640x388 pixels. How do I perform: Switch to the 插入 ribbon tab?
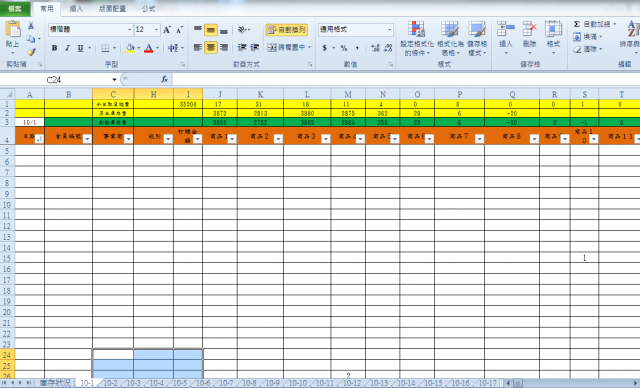click(x=76, y=9)
